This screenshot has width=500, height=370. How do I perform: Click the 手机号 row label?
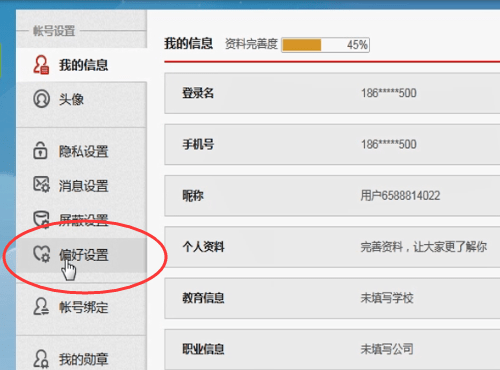point(198,144)
